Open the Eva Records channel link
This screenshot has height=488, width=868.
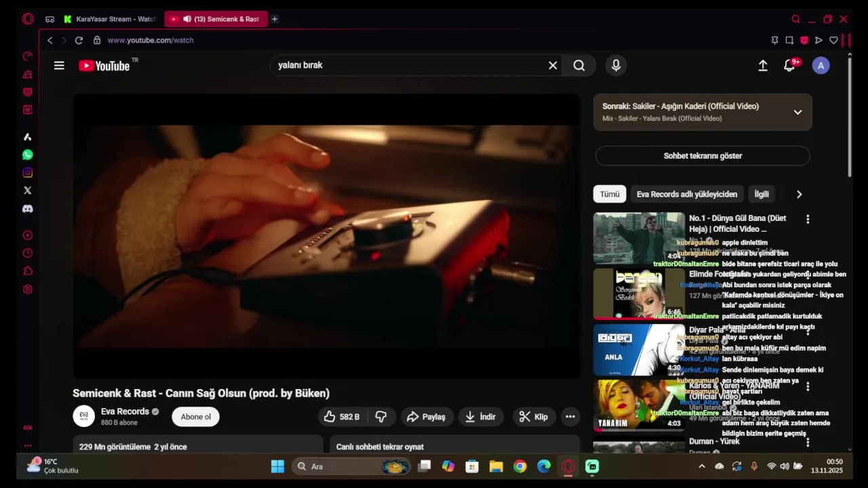pyautogui.click(x=125, y=411)
